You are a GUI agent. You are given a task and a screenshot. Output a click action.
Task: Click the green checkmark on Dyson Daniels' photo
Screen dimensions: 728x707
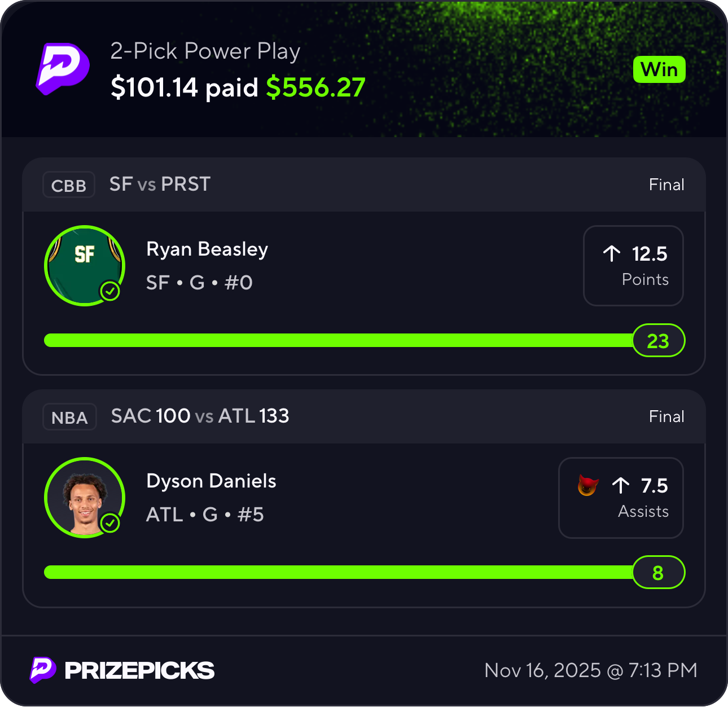point(110,523)
